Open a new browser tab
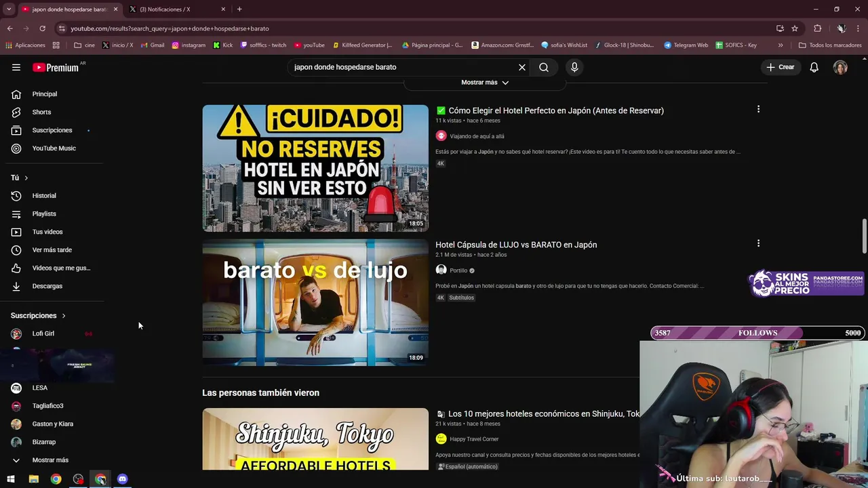 coord(239,9)
